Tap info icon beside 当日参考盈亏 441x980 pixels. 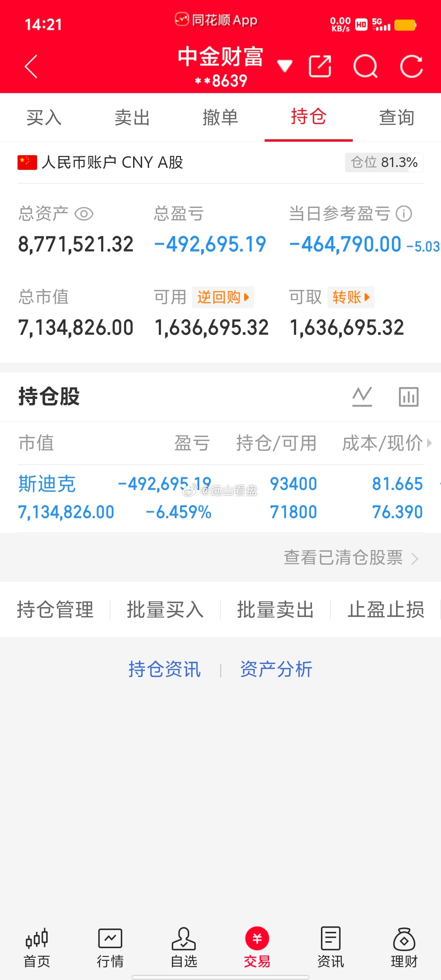point(404,214)
